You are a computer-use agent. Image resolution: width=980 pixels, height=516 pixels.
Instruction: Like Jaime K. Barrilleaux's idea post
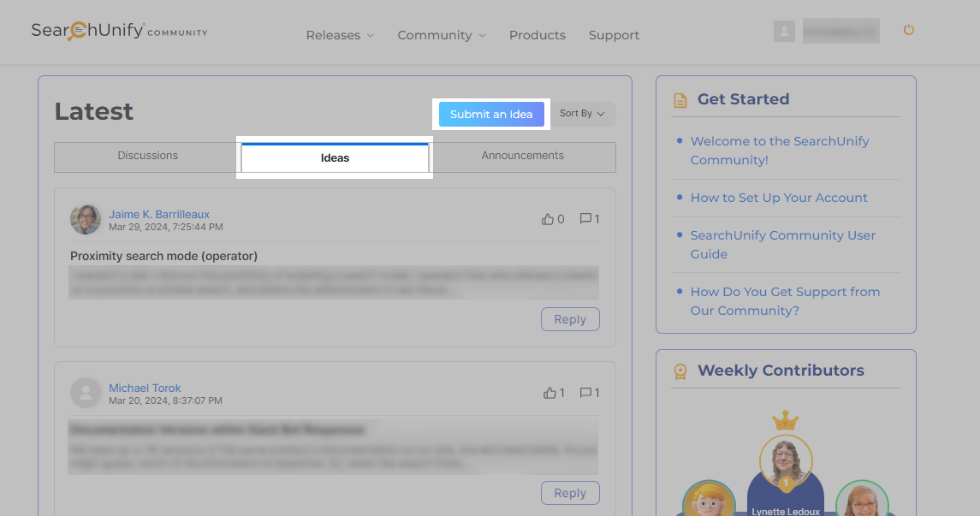(x=548, y=219)
